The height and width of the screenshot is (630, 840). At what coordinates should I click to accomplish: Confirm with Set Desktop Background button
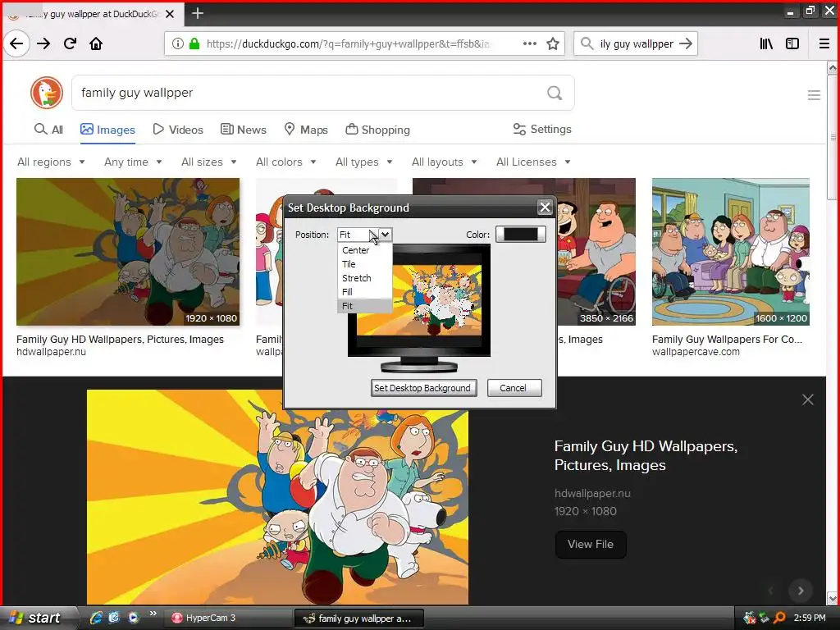(x=423, y=388)
